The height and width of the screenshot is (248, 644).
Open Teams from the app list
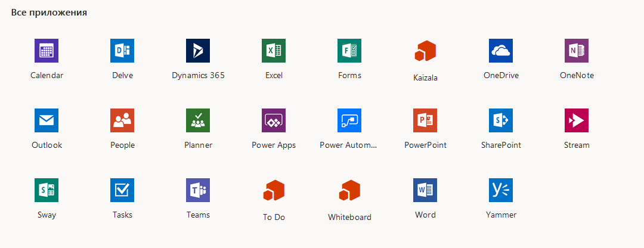[x=198, y=190]
